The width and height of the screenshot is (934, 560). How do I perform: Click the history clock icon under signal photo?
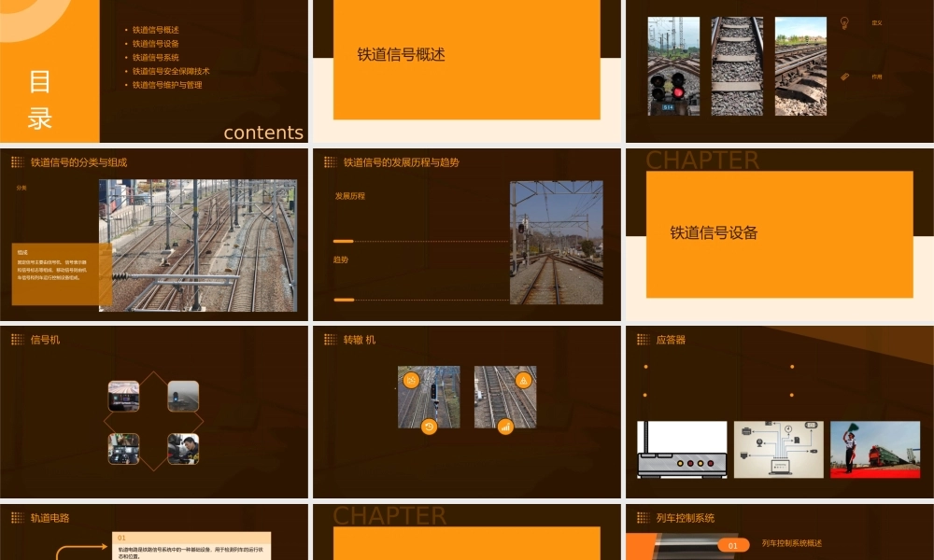coord(429,427)
